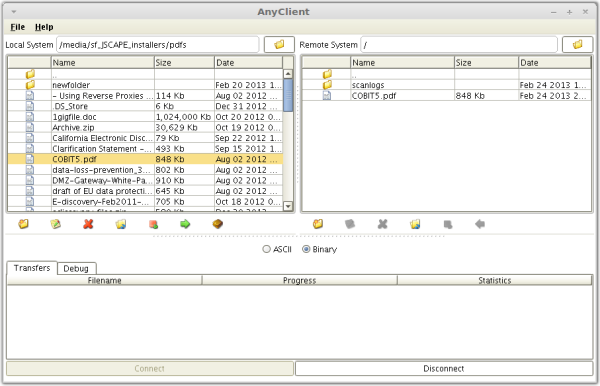Click browse folder button beside Local System path
600x386 pixels.
click(x=279, y=45)
